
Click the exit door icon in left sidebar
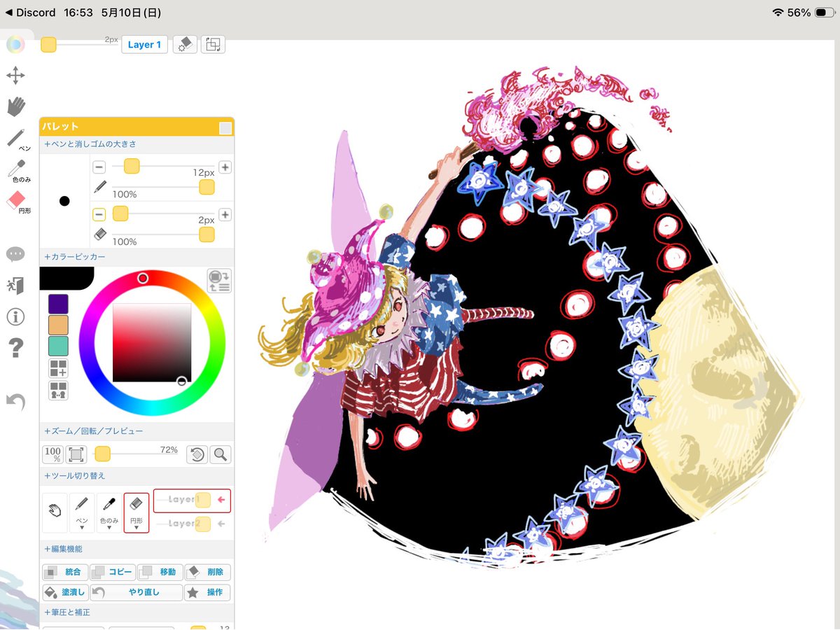[15, 285]
